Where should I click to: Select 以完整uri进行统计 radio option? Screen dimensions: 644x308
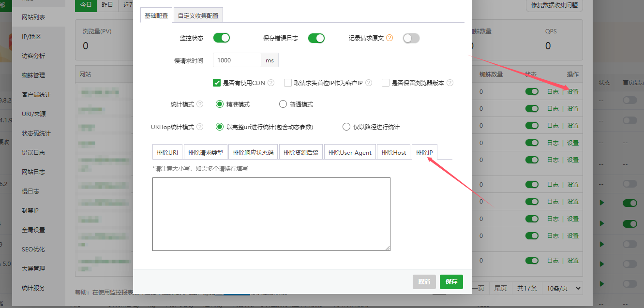(220, 127)
